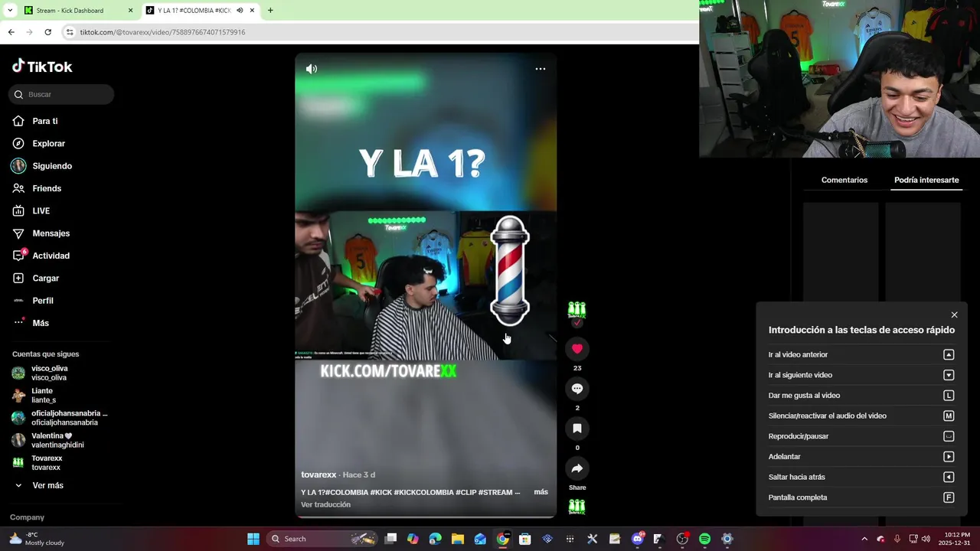Open visco_oliva followed account
Viewport: 980px width, 551px height.
[x=49, y=373]
